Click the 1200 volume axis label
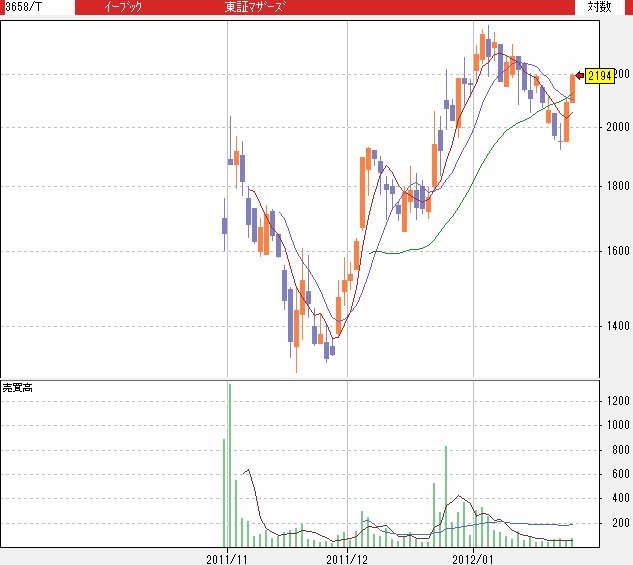 [618, 401]
